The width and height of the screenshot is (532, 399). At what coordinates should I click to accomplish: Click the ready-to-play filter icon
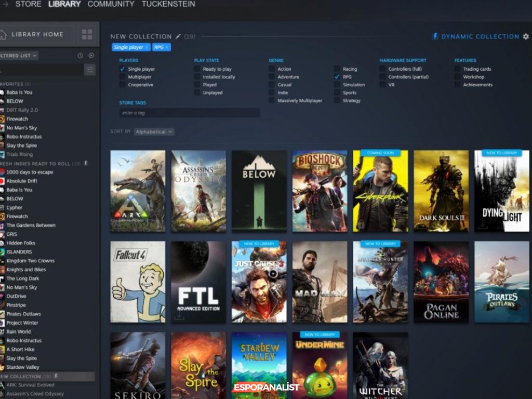tap(91, 55)
